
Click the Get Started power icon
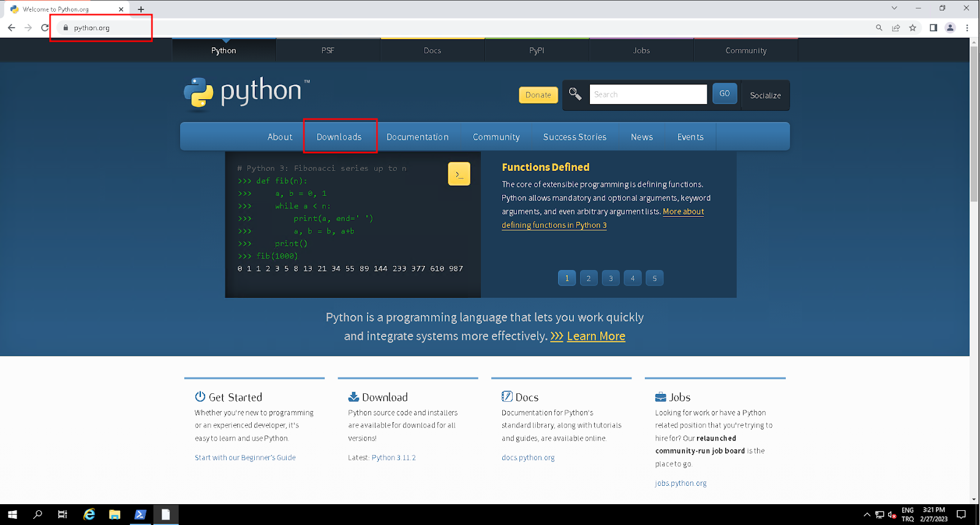(x=200, y=396)
